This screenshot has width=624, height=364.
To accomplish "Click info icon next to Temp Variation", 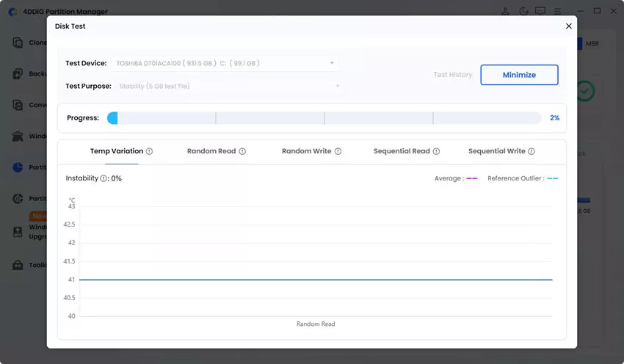I will 149,152.
